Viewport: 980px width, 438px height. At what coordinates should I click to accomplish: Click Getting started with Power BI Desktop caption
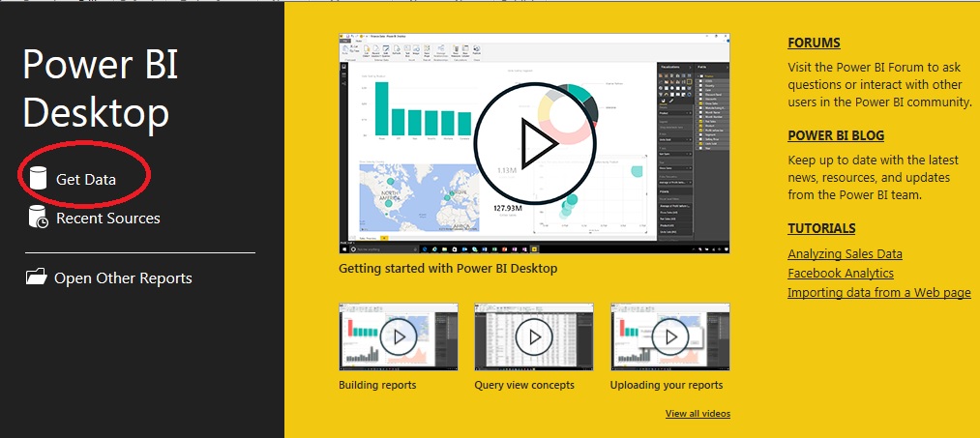click(x=448, y=269)
